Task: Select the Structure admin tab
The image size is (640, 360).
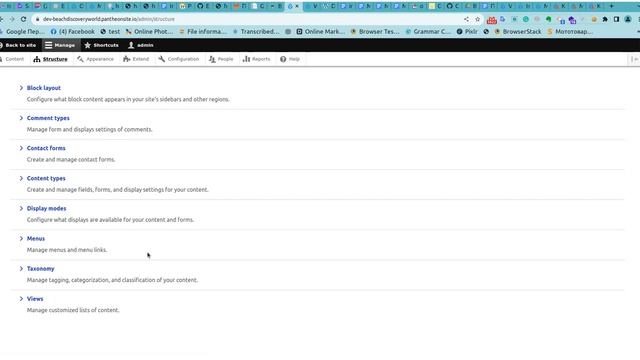Action: (51, 59)
